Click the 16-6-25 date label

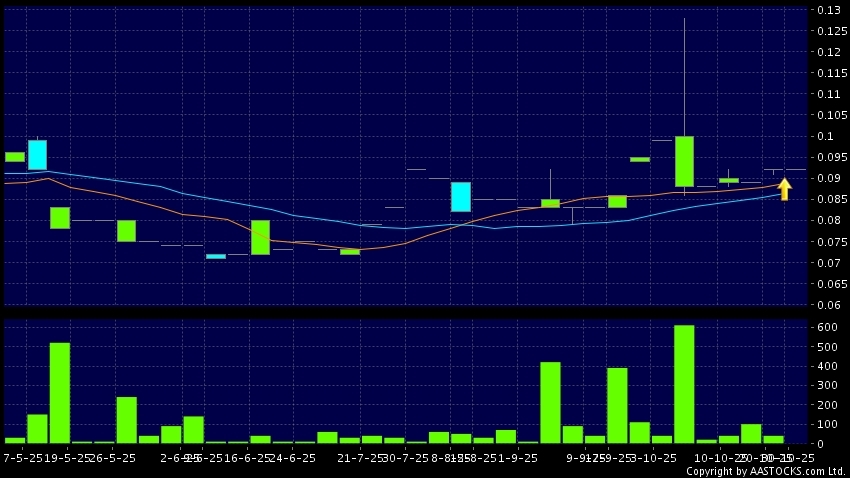246,456
